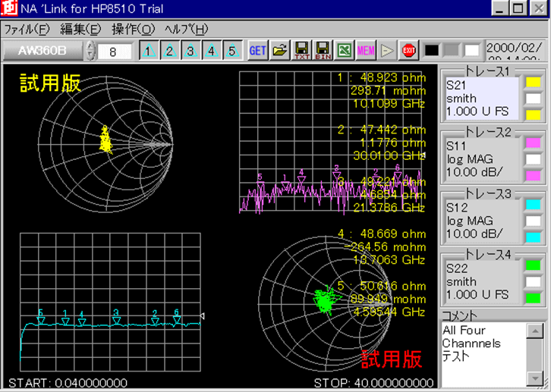
Task: Click the AW360B device button
Action: [x=43, y=51]
